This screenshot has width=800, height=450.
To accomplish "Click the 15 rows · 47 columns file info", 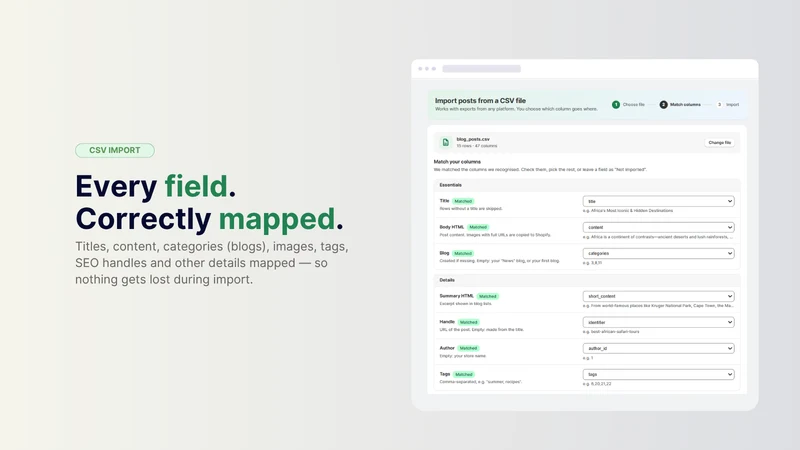I will tap(477, 146).
